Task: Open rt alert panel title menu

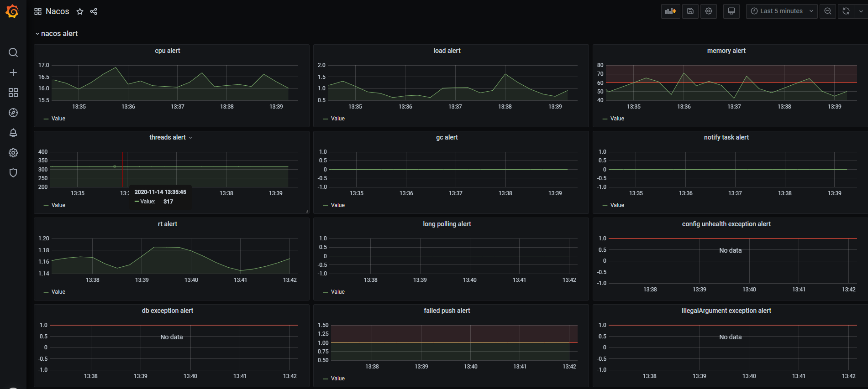Action: click(x=168, y=224)
